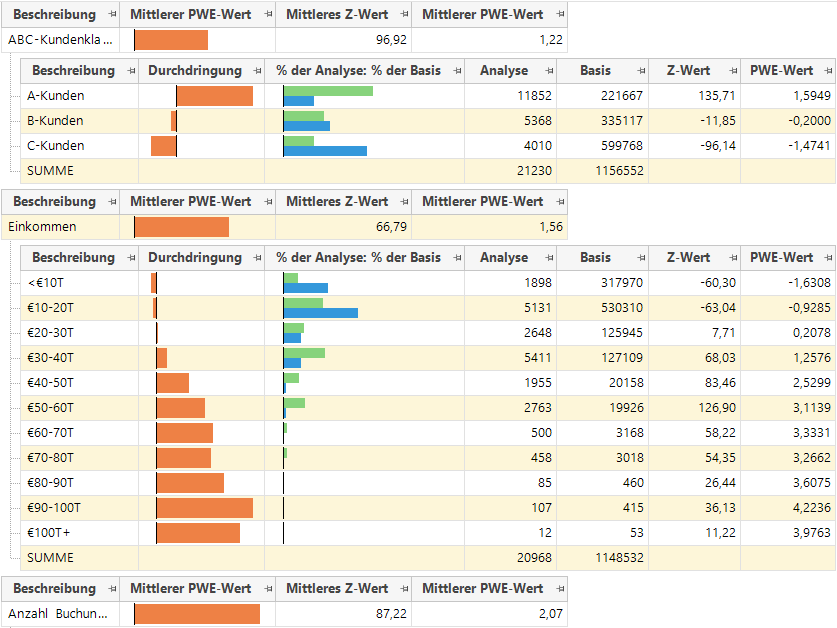This screenshot has width=837, height=628.
Task: Pin Mittlerer PWE-Wert column above the 1,22 value
Action: 560,14
